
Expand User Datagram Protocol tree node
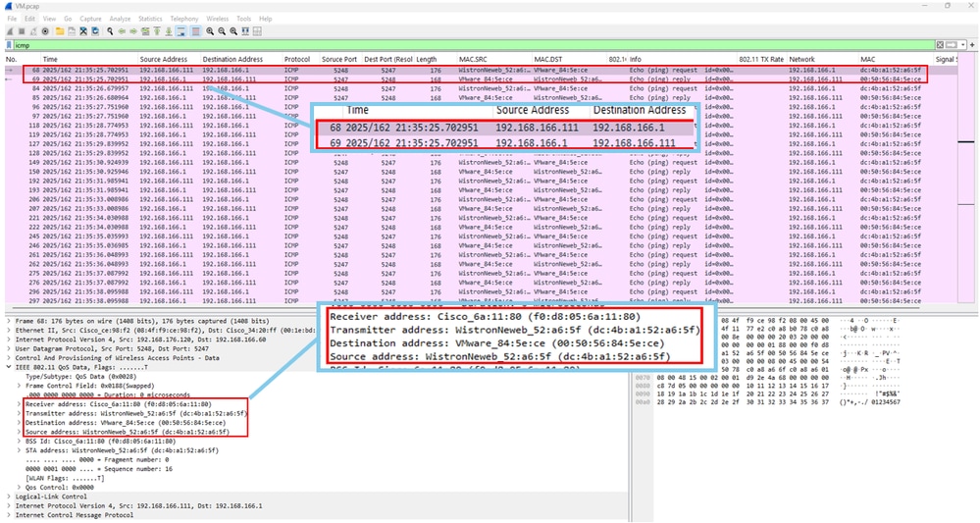coord(9,348)
